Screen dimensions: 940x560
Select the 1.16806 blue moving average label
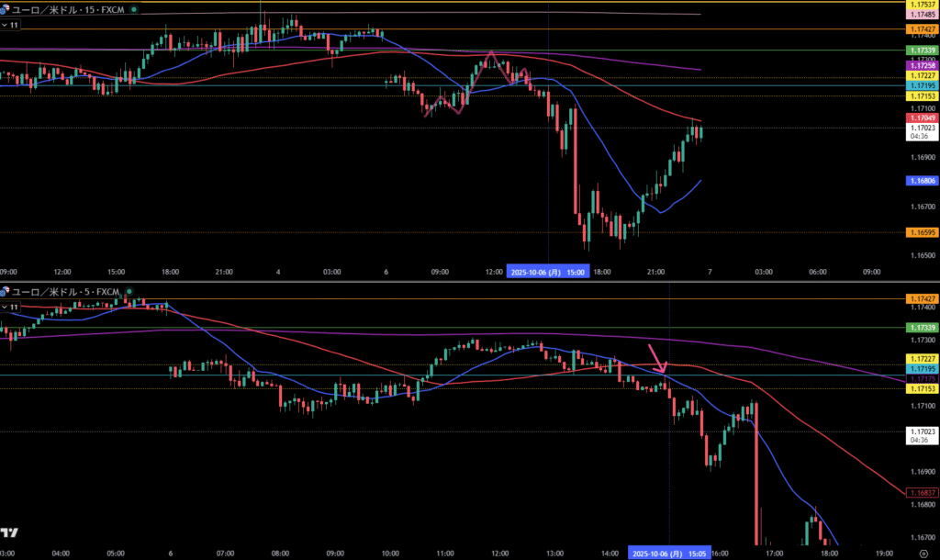[921, 182]
